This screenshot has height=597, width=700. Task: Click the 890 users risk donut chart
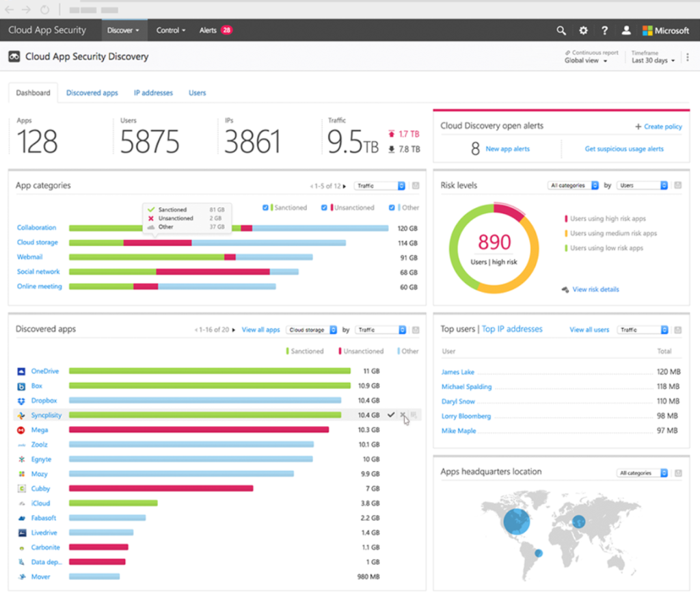tap(494, 248)
